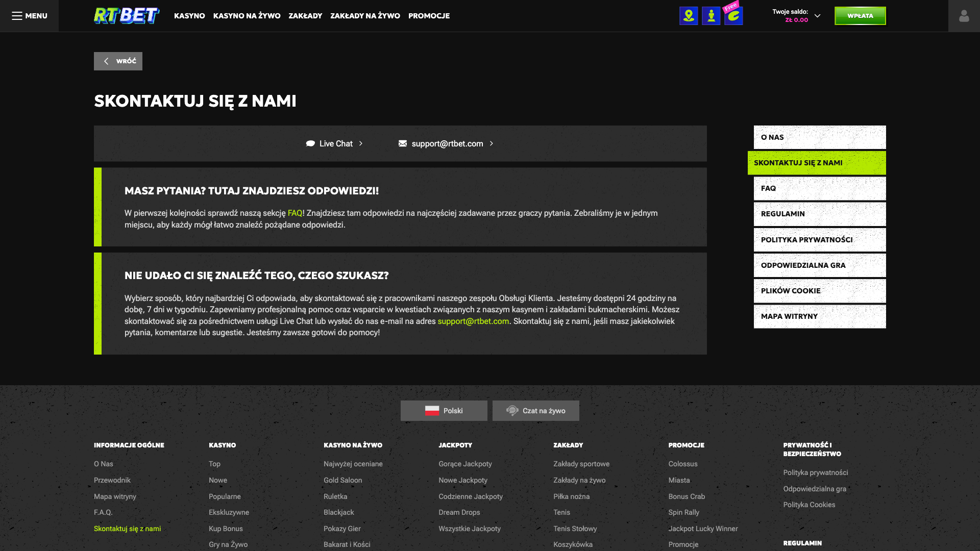This screenshot has width=980, height=551.
Task: Expand the balance dropdown chevron
Action: [817, 16]
